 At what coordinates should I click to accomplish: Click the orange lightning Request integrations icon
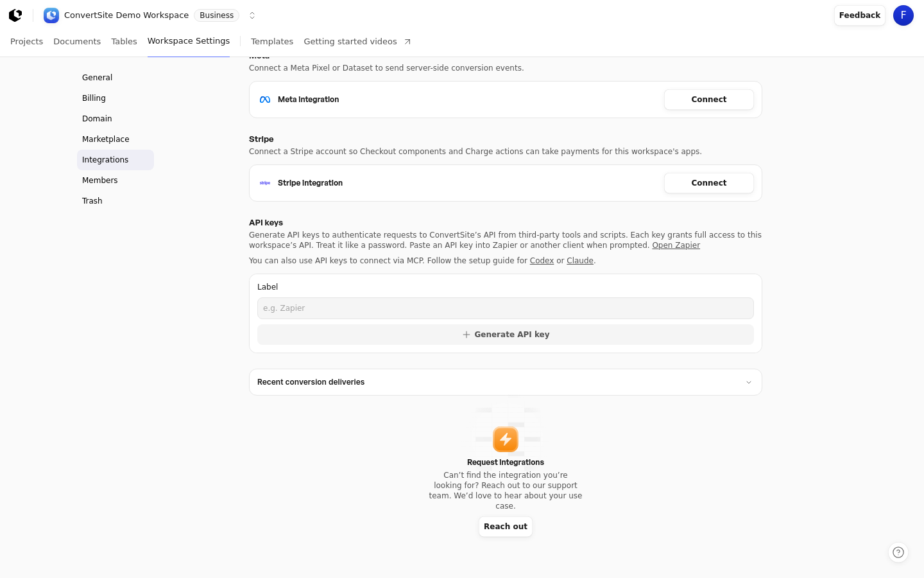506,439
